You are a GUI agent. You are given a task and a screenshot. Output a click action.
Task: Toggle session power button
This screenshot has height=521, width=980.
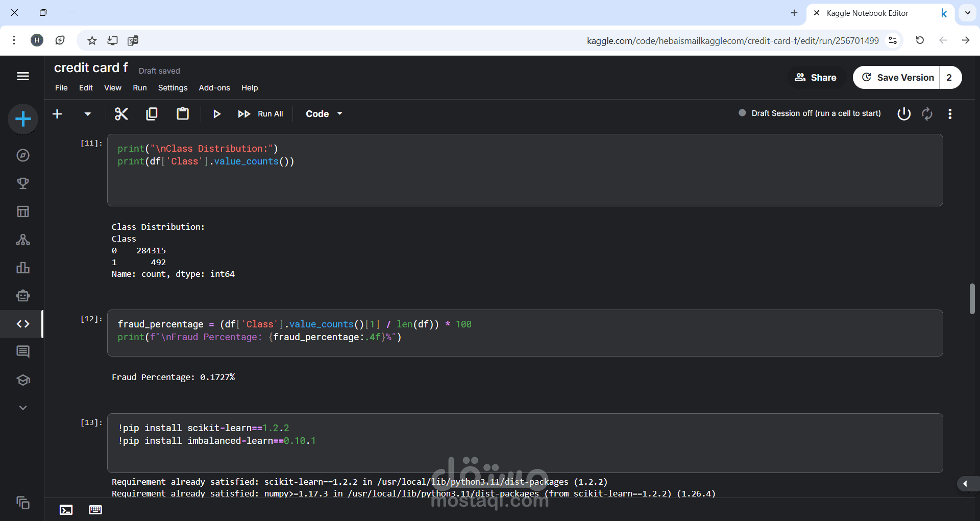[x=904, y=113]
